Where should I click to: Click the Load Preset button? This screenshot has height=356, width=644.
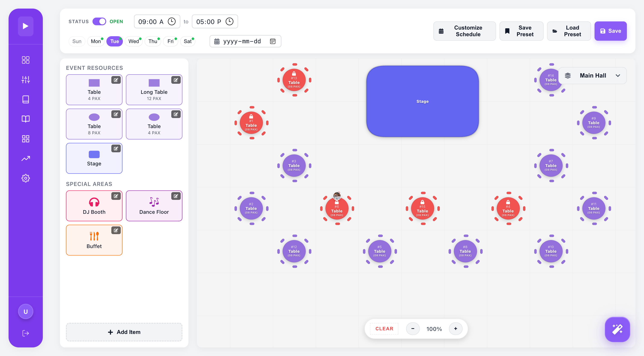569,31
